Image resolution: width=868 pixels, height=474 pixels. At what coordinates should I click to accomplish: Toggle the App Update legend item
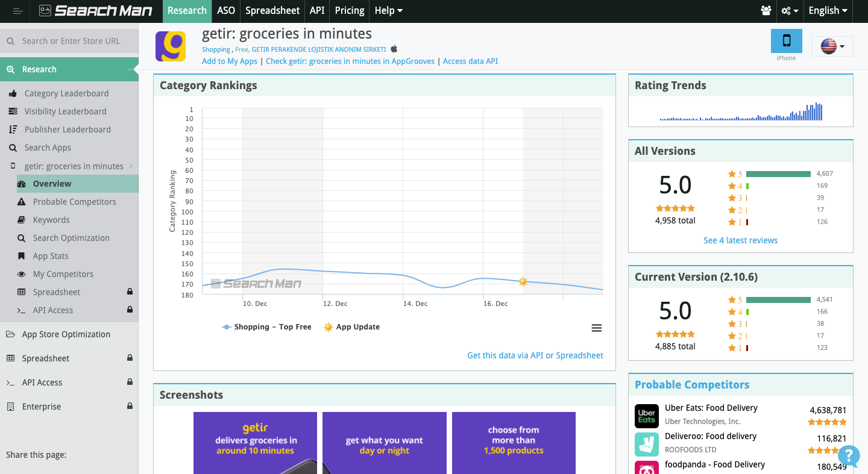(351, 327)
